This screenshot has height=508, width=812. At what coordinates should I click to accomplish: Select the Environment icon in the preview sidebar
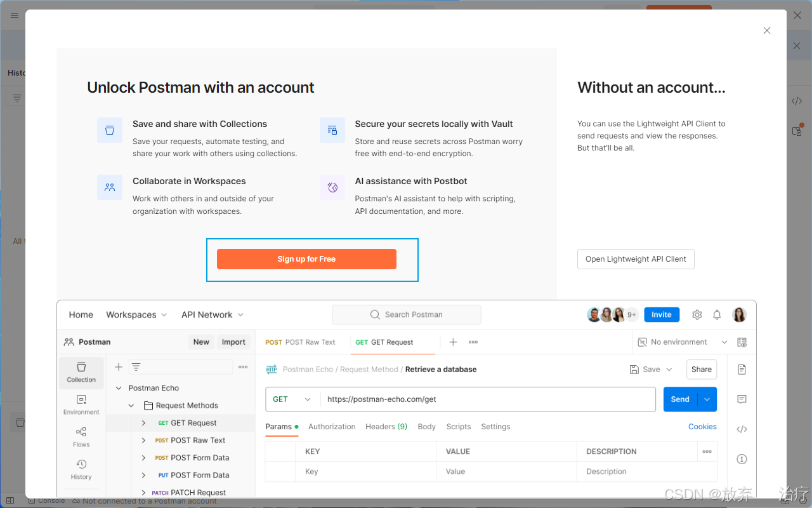pyautogui.click(x=81, y=404)
